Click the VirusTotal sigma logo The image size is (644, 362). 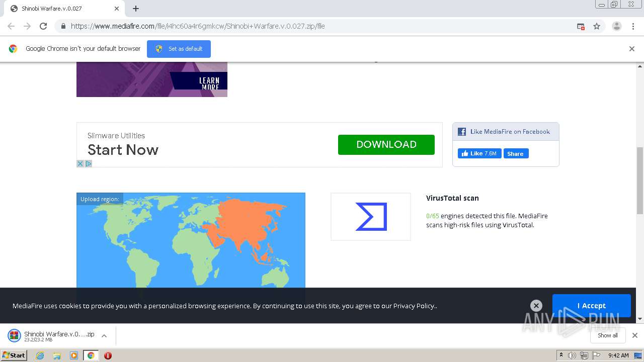[x=371, y=217]
